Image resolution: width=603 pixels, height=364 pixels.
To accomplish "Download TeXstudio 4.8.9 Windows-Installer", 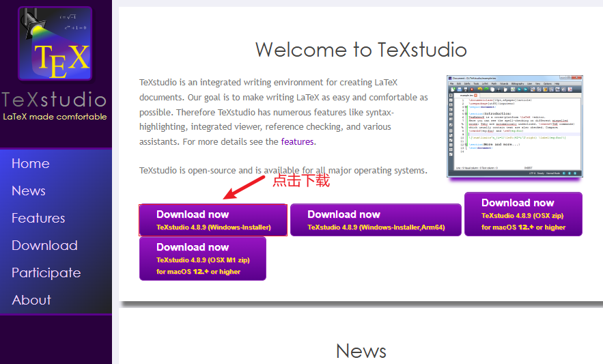I will tap(213, 220).
